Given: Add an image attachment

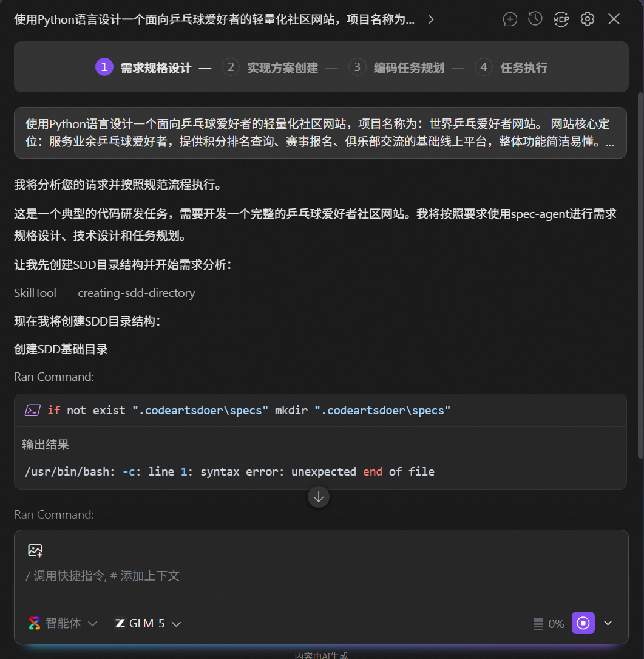Looking at the screenshot, I should point(35,550).
